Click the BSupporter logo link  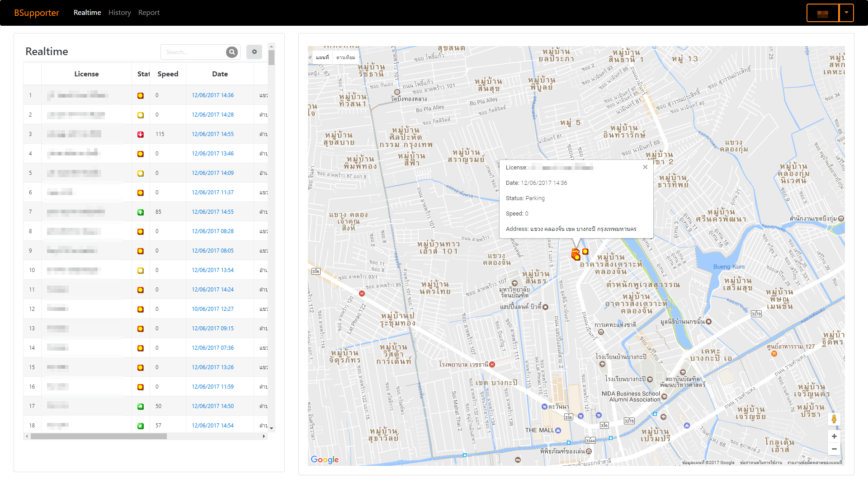click(x=37, y=13)
